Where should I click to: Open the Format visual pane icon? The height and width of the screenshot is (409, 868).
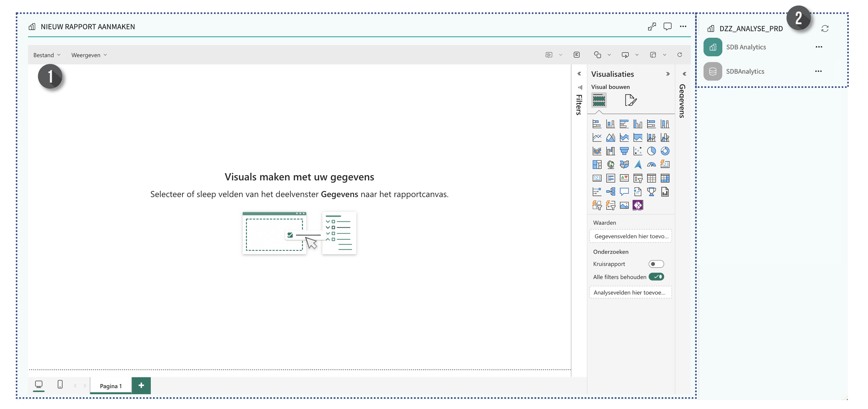tap(630, 100)
